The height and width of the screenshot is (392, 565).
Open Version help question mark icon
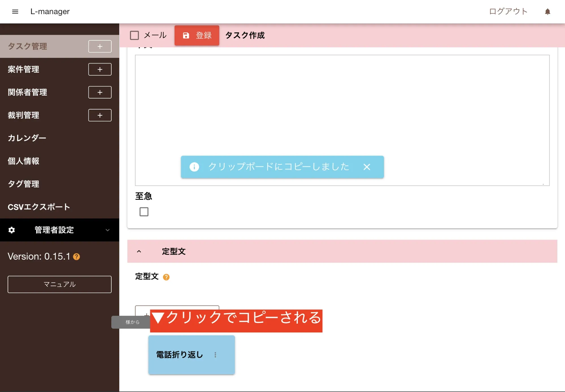77,257
